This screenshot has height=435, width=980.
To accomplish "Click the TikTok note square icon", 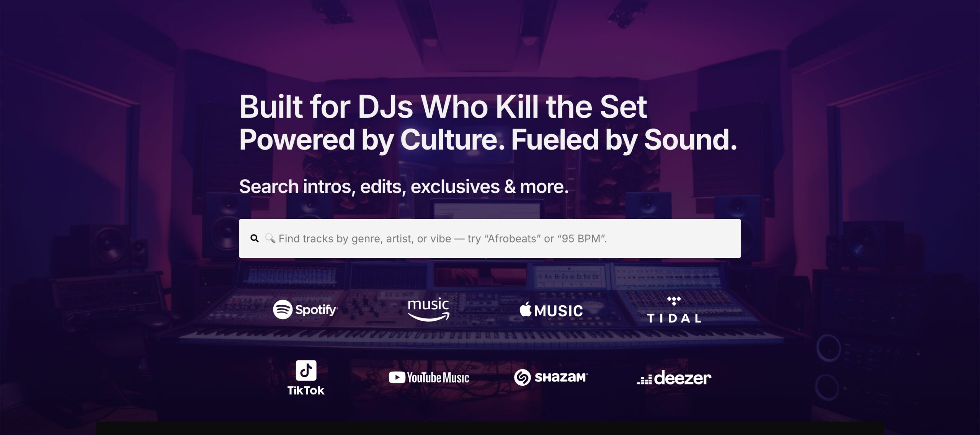I will 306,370.
